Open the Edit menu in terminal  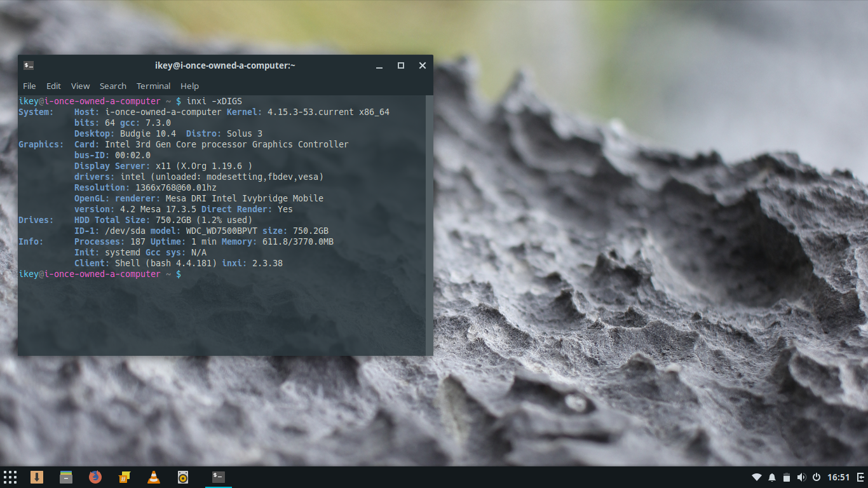[53, 86]
